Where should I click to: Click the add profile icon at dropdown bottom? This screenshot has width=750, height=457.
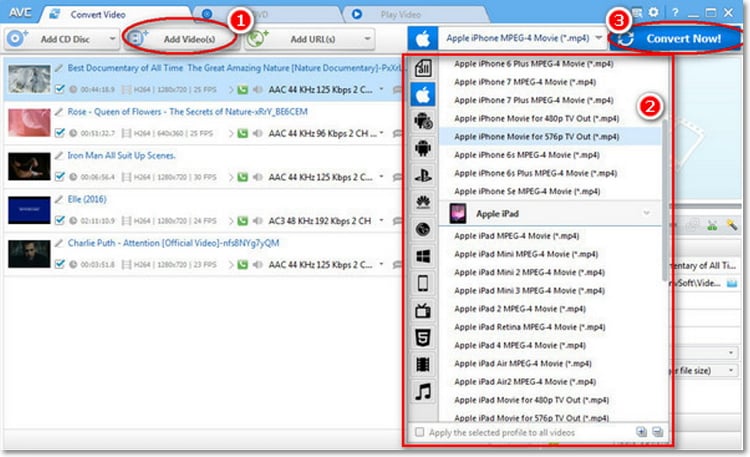coord(641,432)
